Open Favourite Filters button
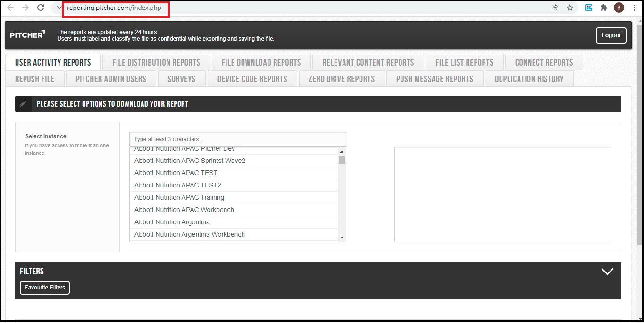This screenshot has width=644, height=323. point(45,288)
